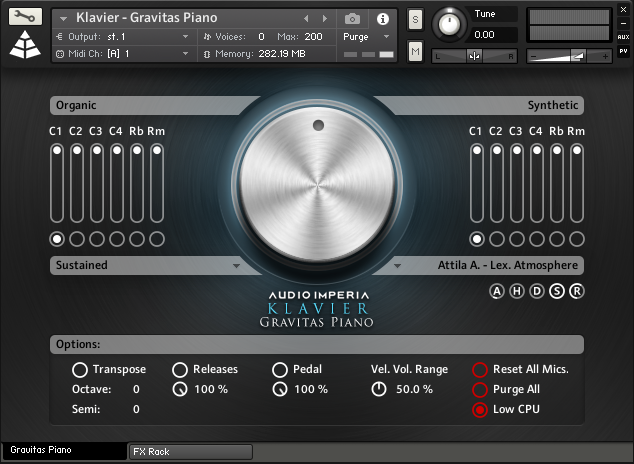
Task: Click the envelope Sustain S button
Action: 557,291
